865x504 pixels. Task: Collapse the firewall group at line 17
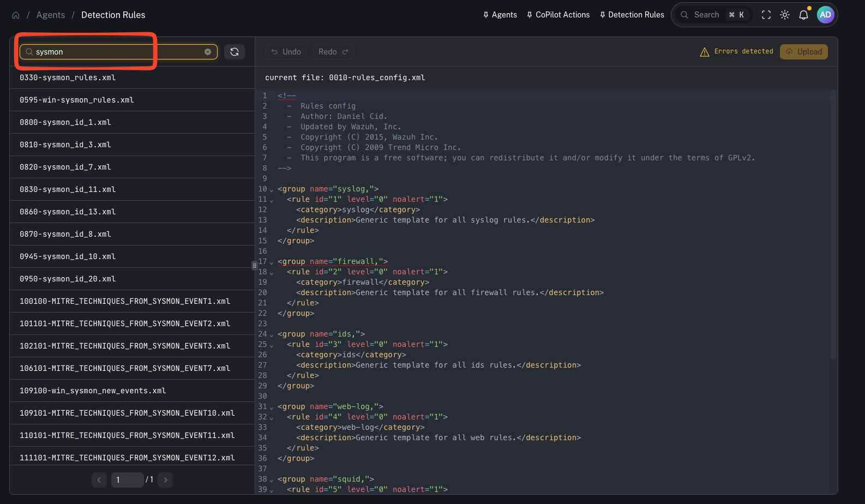(272, 262)
